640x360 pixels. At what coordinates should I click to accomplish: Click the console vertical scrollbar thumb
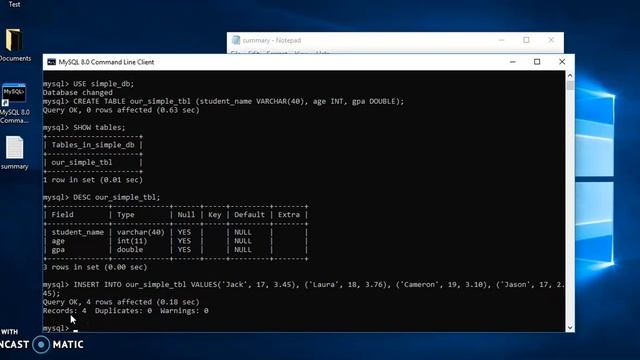coord(570,85)
